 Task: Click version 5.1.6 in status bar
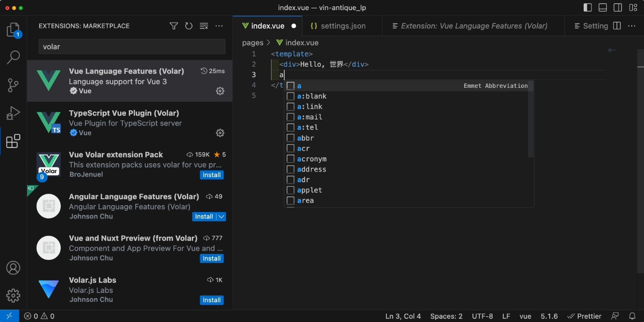(x=549, y=316)
